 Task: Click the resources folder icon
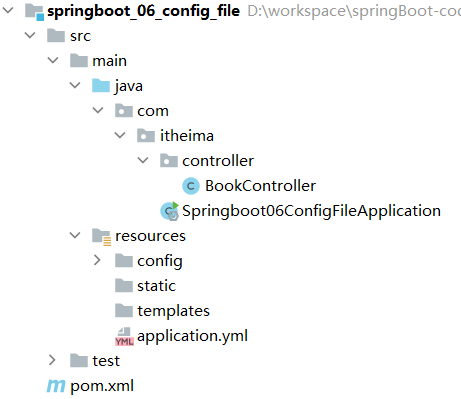pos(101,237)
